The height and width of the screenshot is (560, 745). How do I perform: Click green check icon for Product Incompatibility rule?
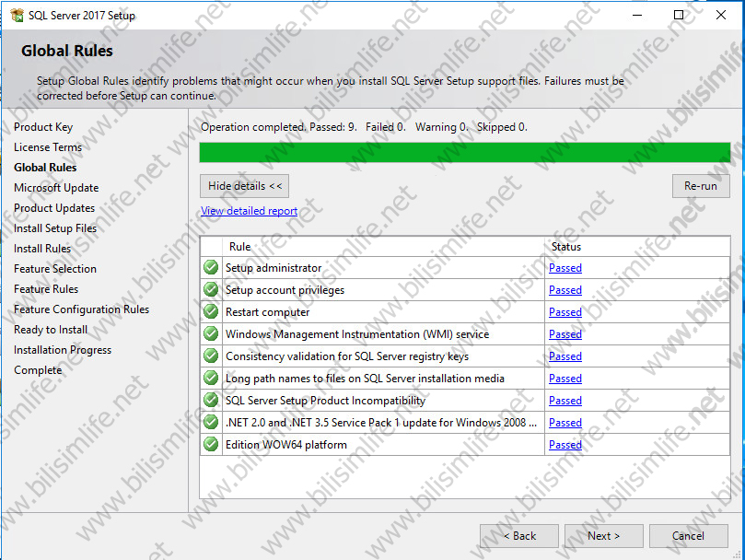pyautogui.click(x=211, y=401)
